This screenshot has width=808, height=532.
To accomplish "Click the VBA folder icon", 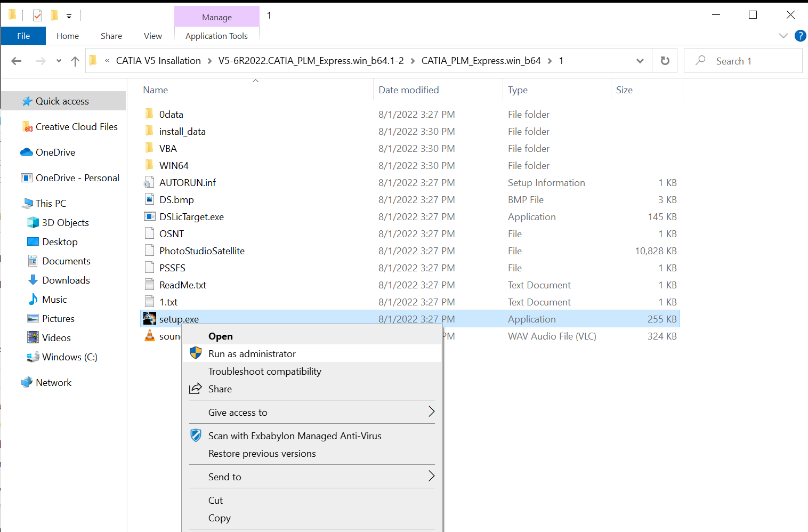I will 150,148.
